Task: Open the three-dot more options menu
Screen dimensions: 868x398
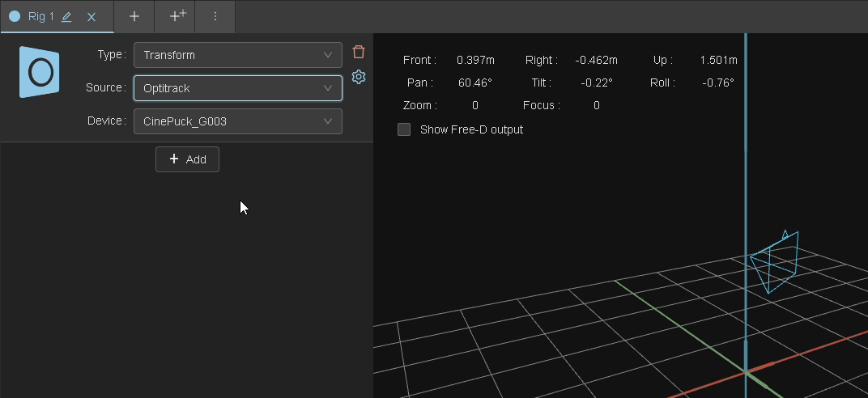Action: [215, 16]
